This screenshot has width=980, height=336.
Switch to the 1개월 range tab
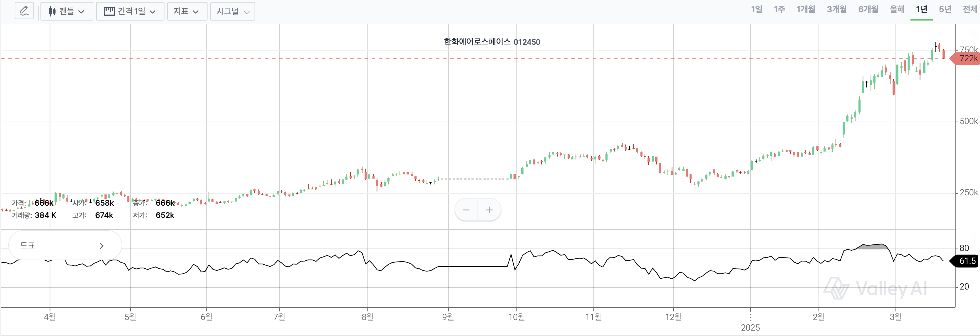click(x=806, y=9)
